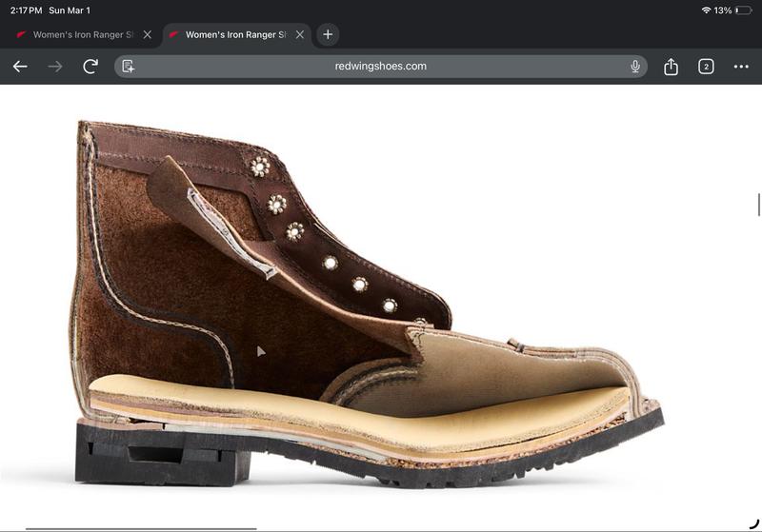Select the second Women's Iron Ranger tab
The height and width of the screenshot is (532, 762).
point(234,35)
